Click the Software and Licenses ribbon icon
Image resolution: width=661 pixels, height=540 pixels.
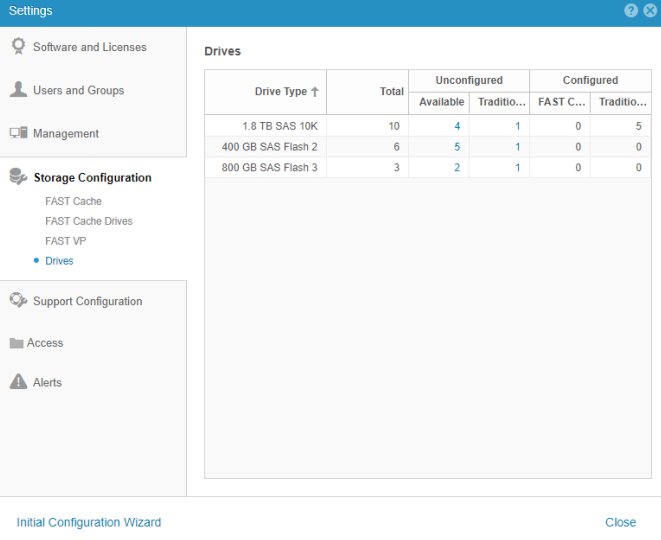click(x=18, y=47)
